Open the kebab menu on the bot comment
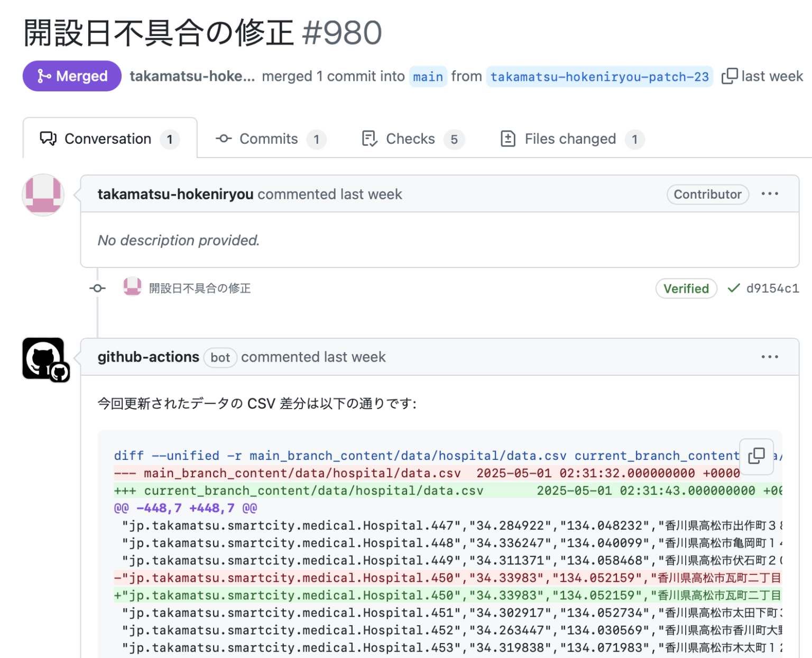 click(x=770, y=357)
